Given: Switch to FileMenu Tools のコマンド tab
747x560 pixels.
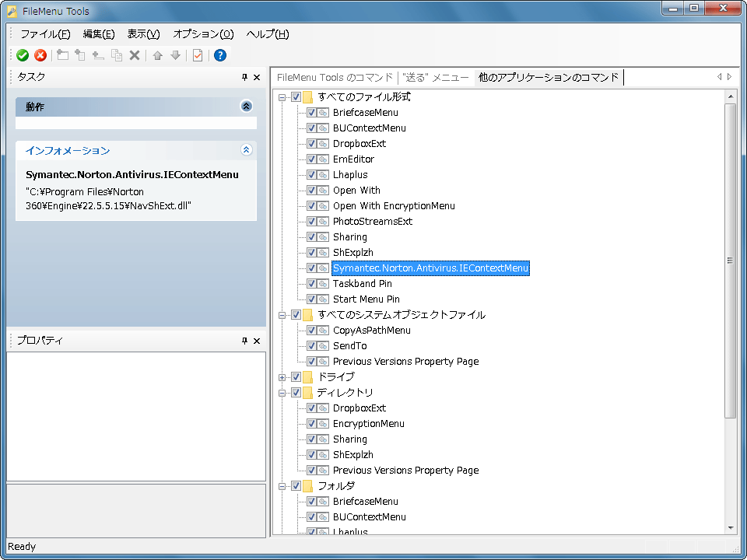Looking at the screenshot, I should (x=335, y=77).
